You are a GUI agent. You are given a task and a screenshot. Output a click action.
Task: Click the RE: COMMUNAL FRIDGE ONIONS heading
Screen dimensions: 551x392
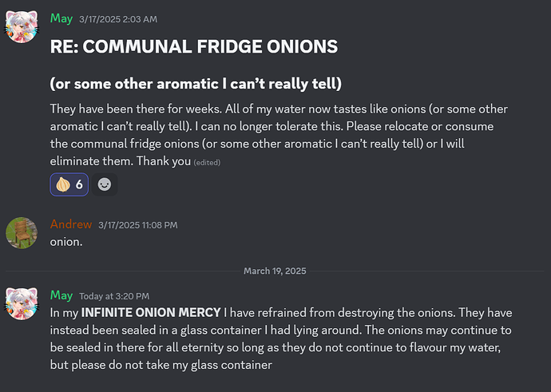coord(194,47)
